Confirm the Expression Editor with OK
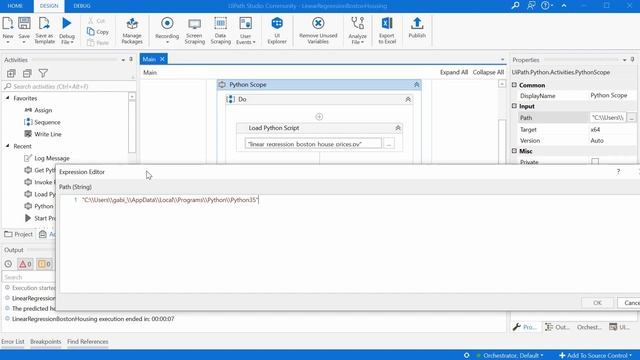Viewport: 640px width, 360px height. (x=598, y=303)
